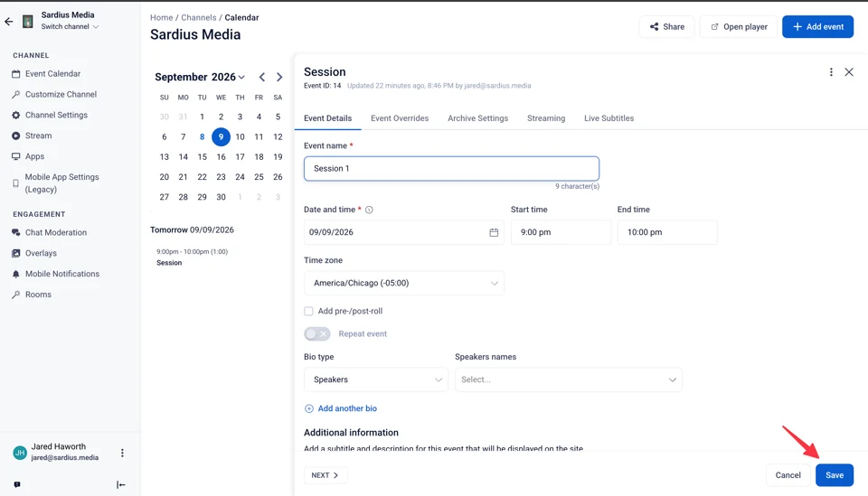Go back using the left arrow icon
868x496 pixels.
[x=9, y=22]
